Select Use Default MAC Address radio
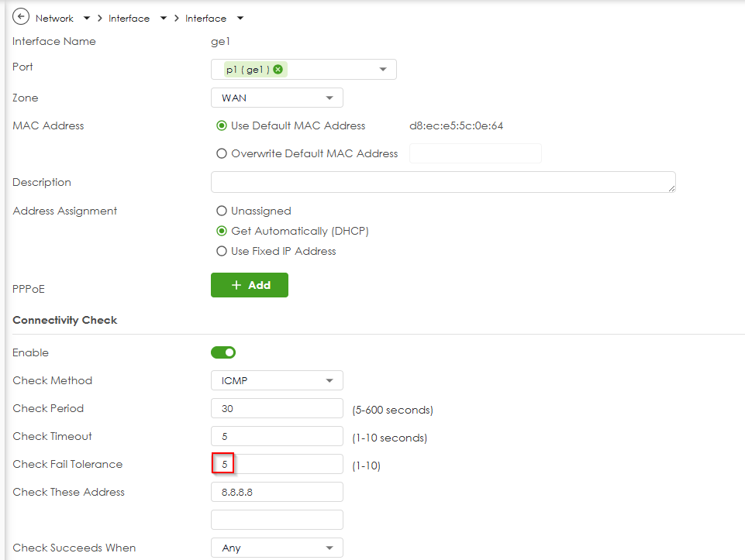This screenshot has height=560, width=745. coord(222,125)
